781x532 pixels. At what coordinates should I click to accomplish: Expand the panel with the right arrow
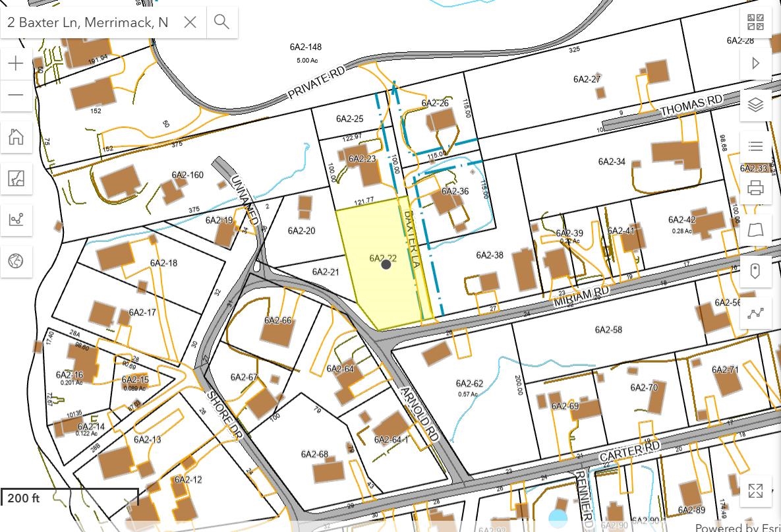[755, 63]
